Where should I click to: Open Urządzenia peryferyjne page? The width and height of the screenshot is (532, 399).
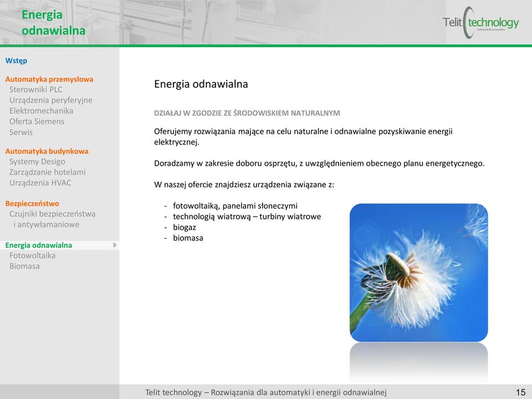[x=50, y=100]
